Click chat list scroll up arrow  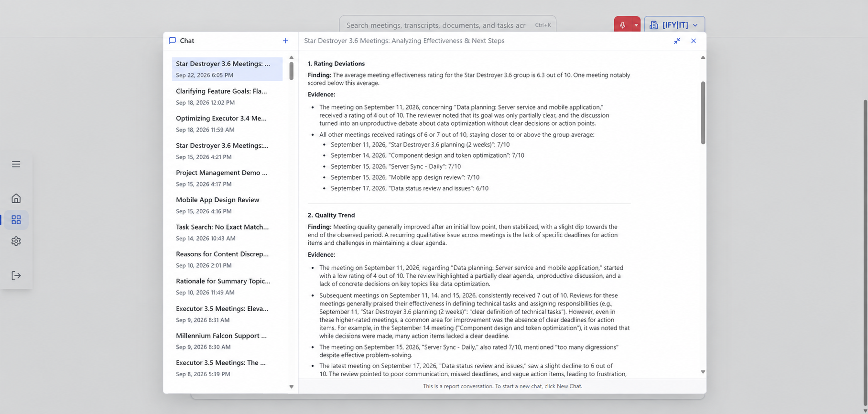point(292,57)
